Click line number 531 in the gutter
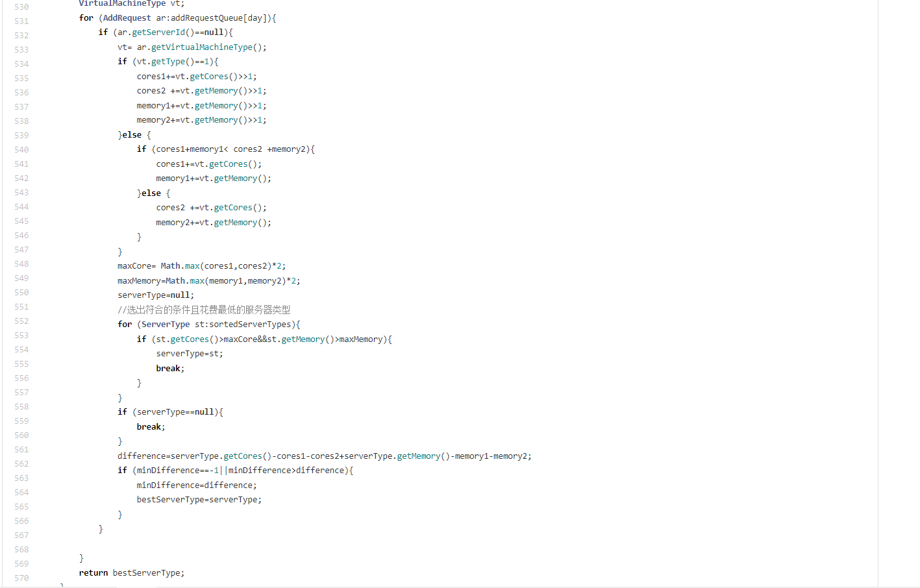The height and width of the screenshot is (588, 920). coord(21,21)
